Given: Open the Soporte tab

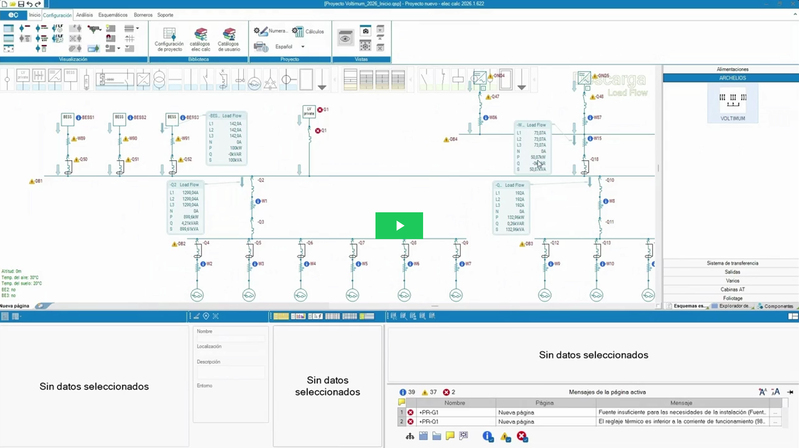Looking at the screenshot, I should point(165,15).
